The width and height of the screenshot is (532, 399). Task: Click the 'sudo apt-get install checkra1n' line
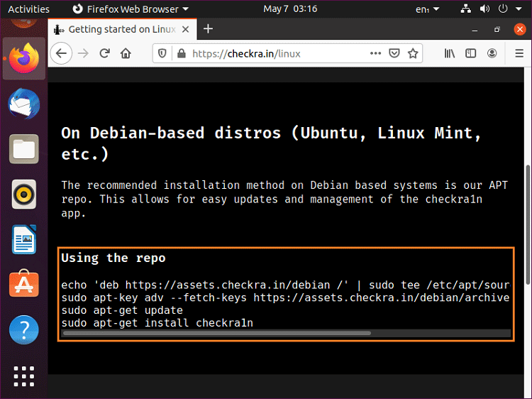157,322
